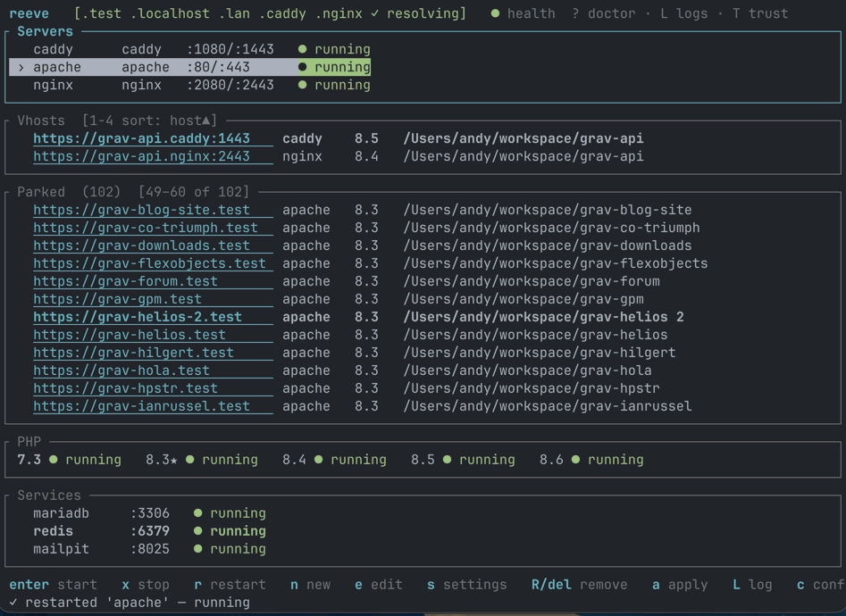846x616 pixels.
Task: Select the mariadb service name
Action: (x=61, y=513)
